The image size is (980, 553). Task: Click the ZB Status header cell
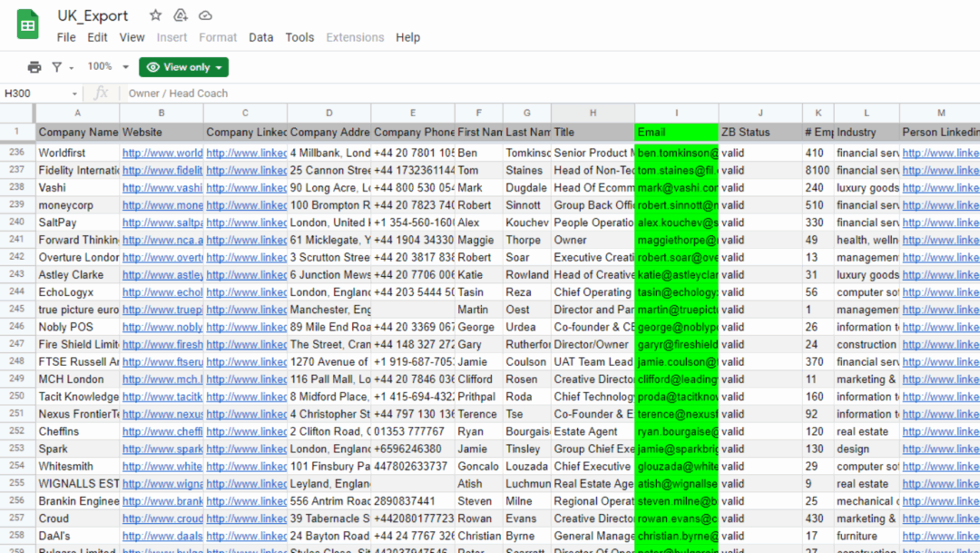tap(760, 132)
